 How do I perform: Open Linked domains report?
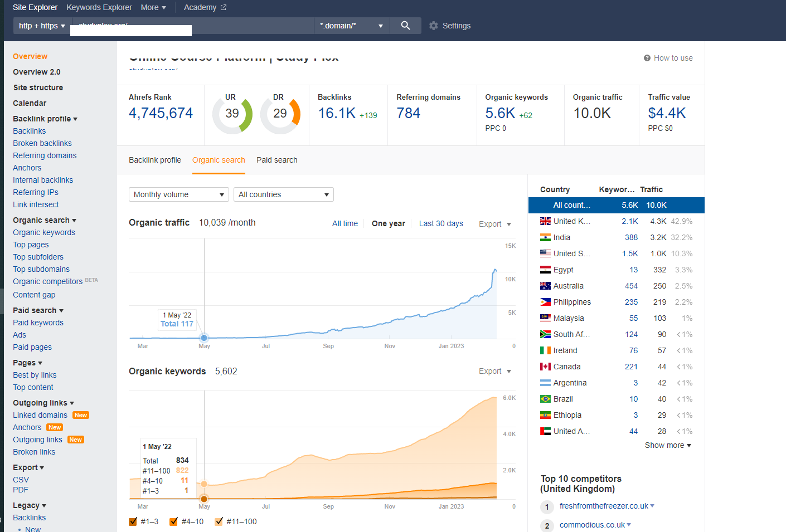(40, 415)
